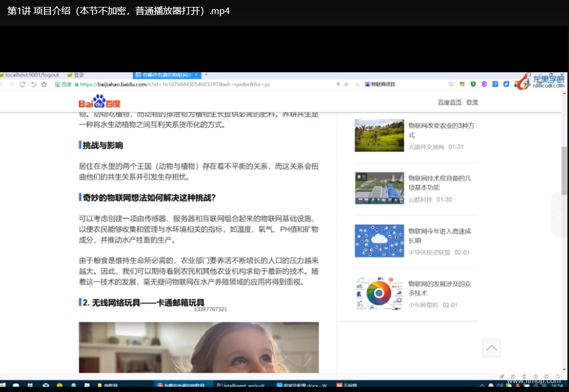Bookmark page with the star icon
The width and height of the screenshot is (569, 392).
click(44, 84)
